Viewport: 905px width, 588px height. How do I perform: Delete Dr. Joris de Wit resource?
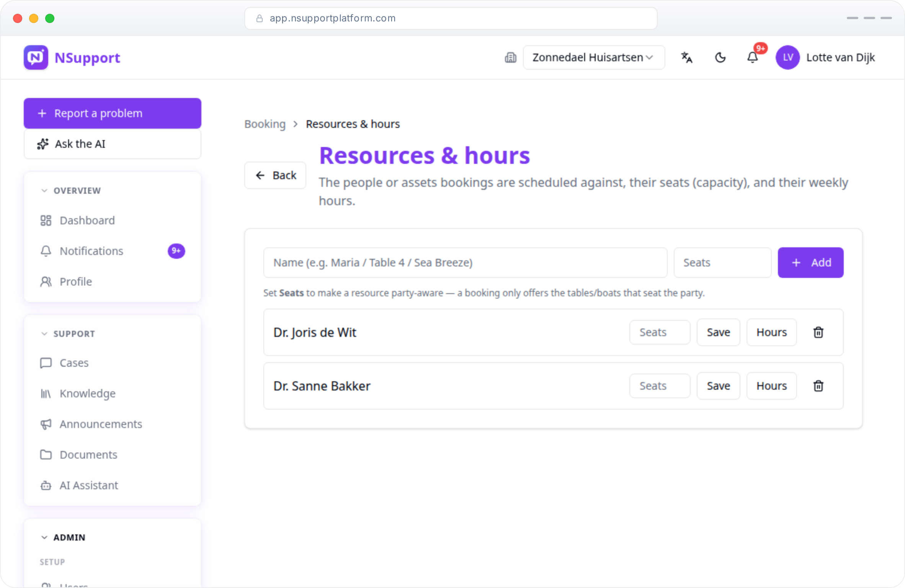pos(818,332)
